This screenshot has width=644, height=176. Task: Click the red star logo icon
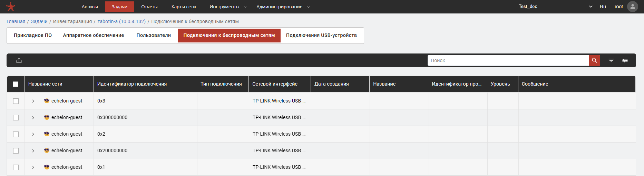pos(11,7)
